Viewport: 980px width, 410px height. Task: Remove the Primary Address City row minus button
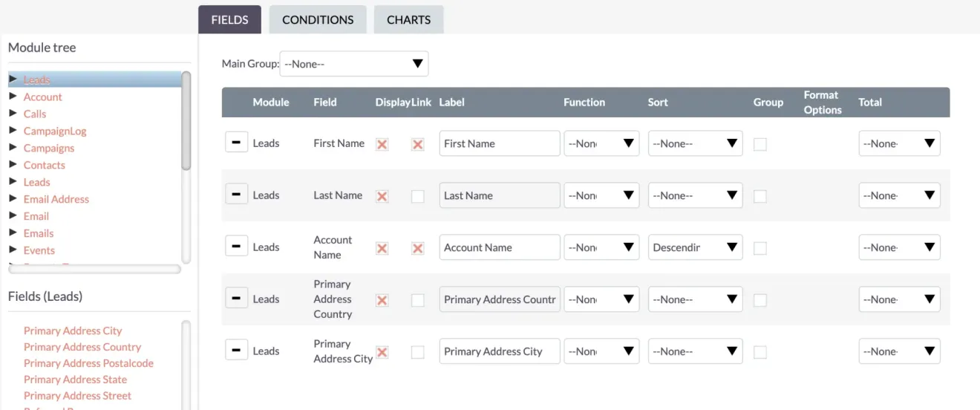pos(236,350)
